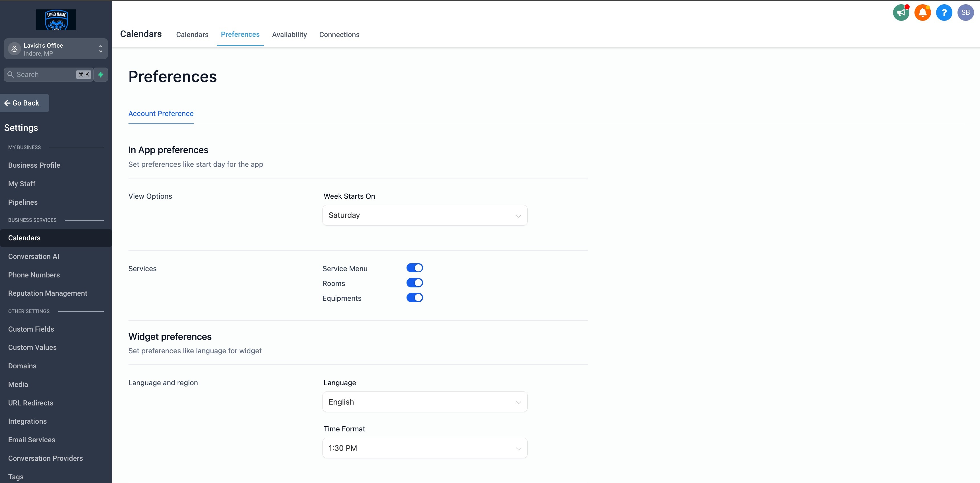Image resolution: width=980 pixels, height=483 pixels.
Task: Click the megaphone announcements icon
Action: [901, 13]
